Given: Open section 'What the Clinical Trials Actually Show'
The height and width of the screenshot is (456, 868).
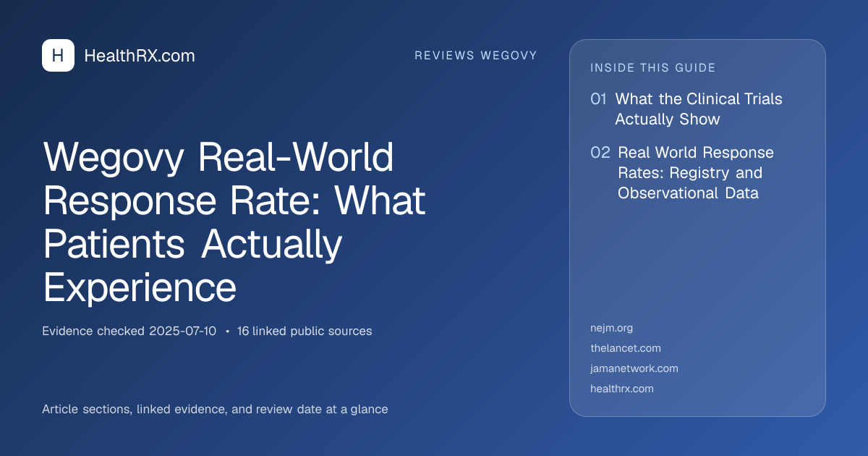Looking at the screenshot, I should click(699, 109).
